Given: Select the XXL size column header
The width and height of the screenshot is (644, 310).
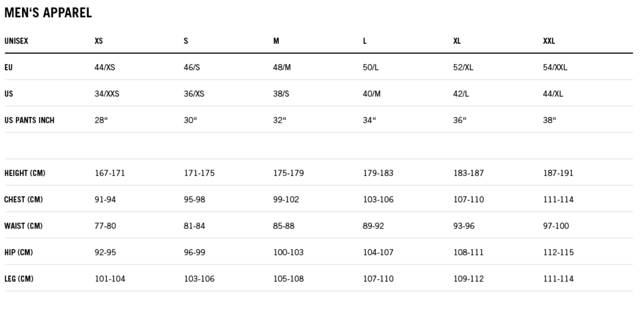Looking at the screenshot, I should pos(549,41).
